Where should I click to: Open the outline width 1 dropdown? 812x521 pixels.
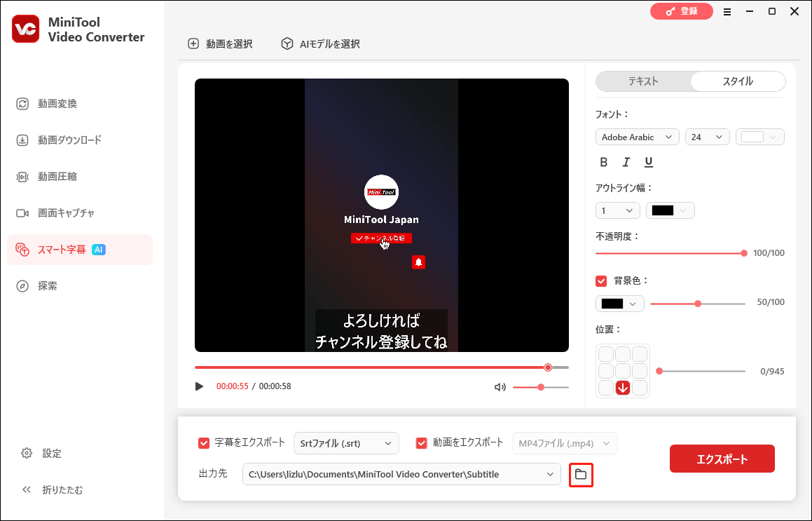coord(618,210)
